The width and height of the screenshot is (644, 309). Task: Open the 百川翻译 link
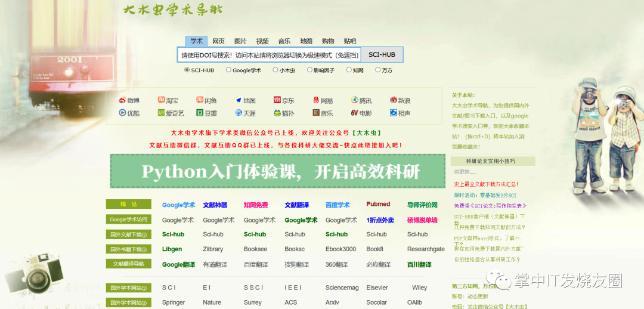[419, 265]
